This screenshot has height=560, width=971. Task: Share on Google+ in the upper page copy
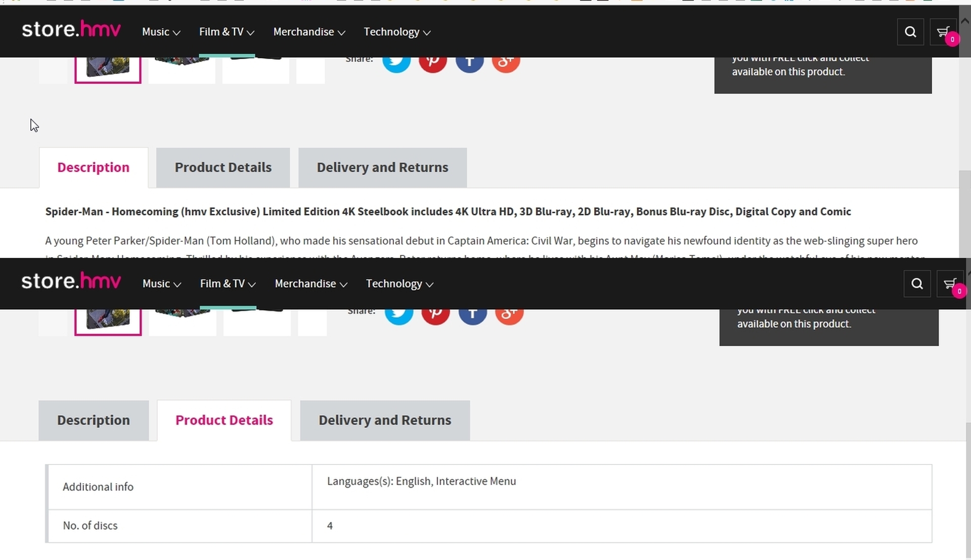pyautogui.click(x=506, y=63)
